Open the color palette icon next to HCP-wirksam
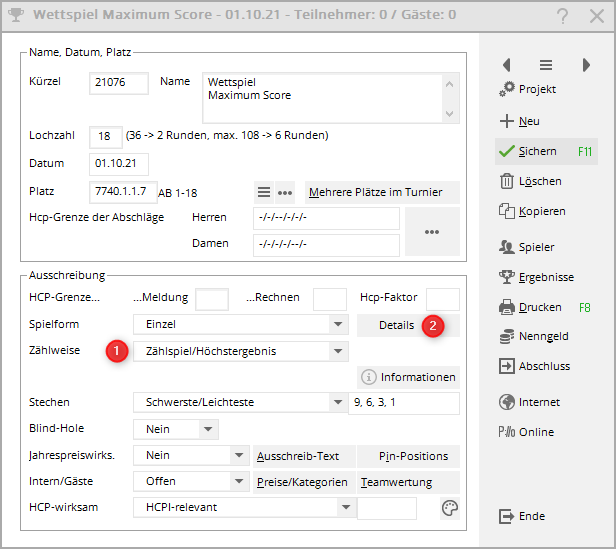Screen dimensions: 616x549 click(450, 508)
